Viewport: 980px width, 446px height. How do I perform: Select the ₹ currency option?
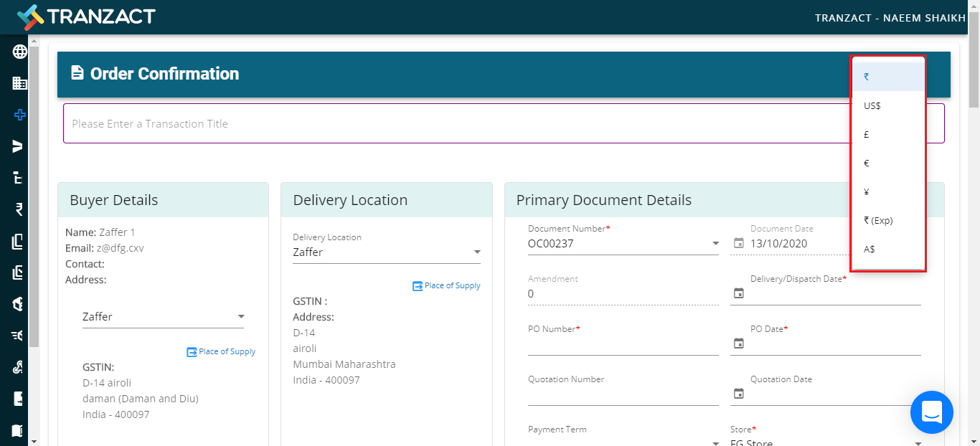click(888, 77)
